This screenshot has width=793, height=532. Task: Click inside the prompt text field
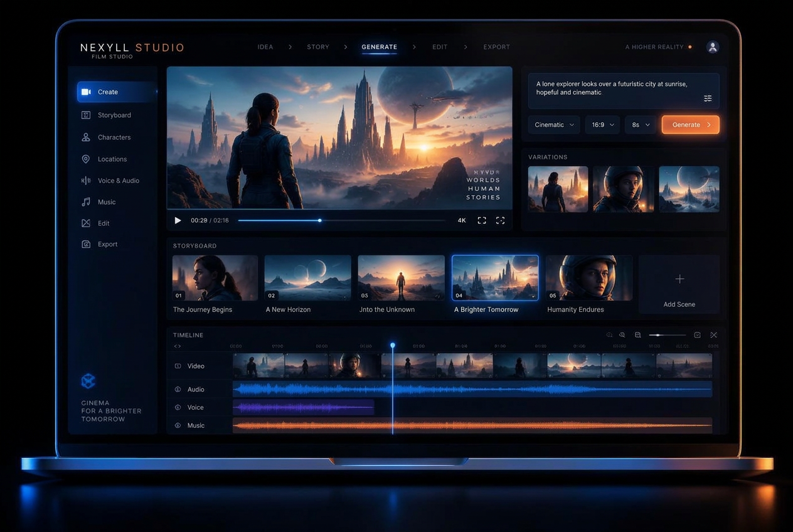[x=624, y=91]
